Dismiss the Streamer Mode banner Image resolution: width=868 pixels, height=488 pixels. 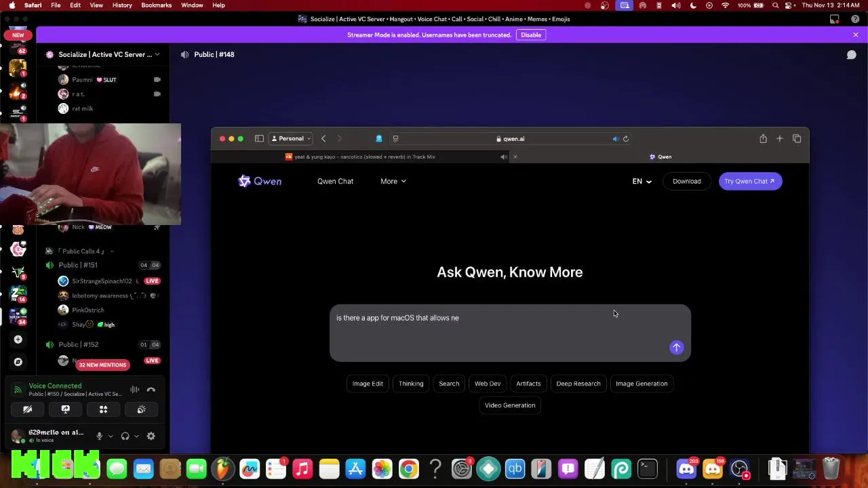(856, 35)
